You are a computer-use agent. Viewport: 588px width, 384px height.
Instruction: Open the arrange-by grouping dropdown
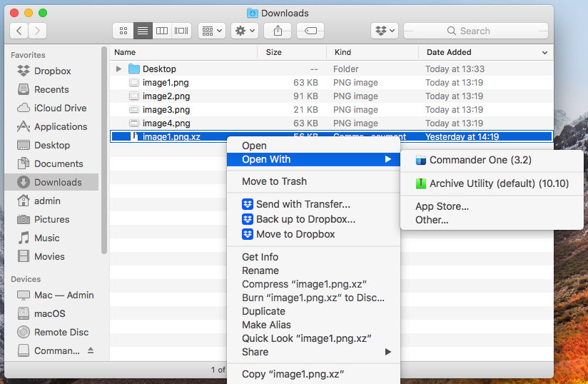(x=212, y=31)
